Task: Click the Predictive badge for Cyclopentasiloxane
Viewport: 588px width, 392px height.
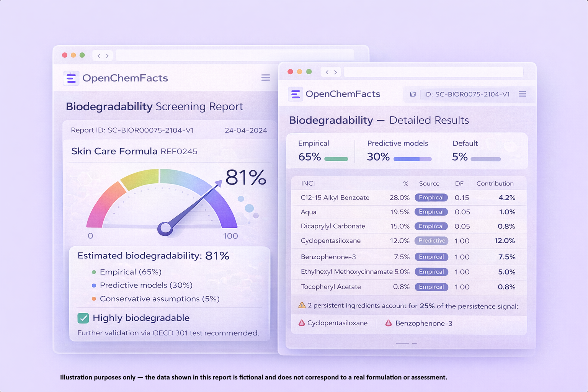Action: [x=431, y=241]
